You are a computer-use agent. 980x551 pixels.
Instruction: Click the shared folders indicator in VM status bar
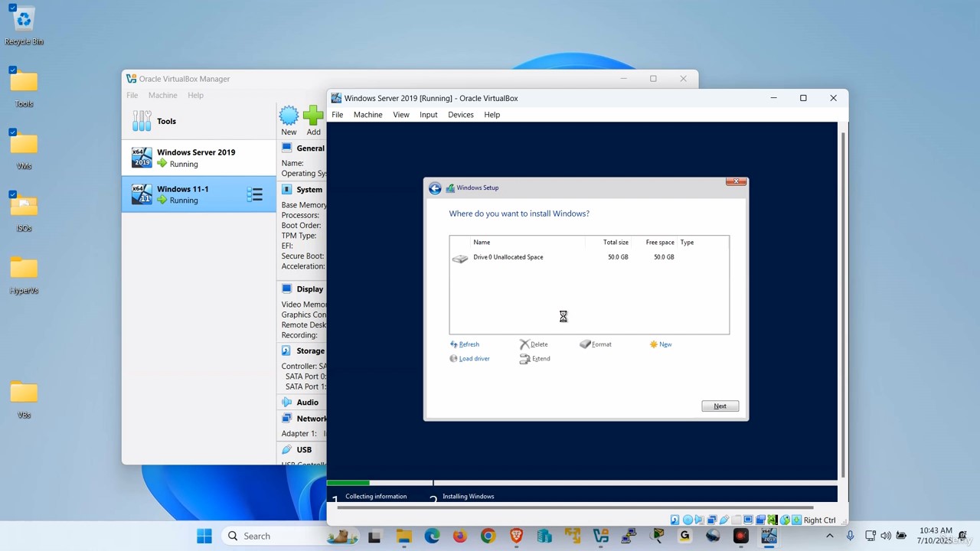click(737, 520)
